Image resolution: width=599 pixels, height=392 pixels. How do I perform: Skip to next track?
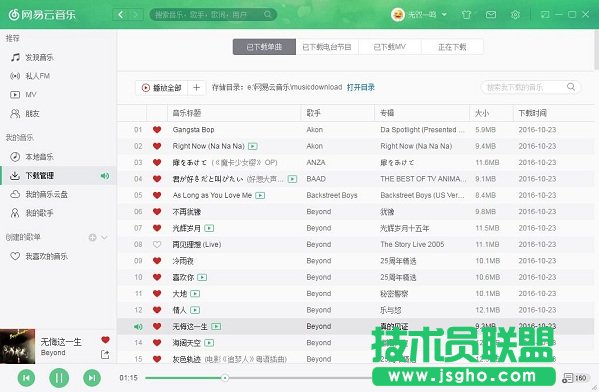tap(92, 378)
